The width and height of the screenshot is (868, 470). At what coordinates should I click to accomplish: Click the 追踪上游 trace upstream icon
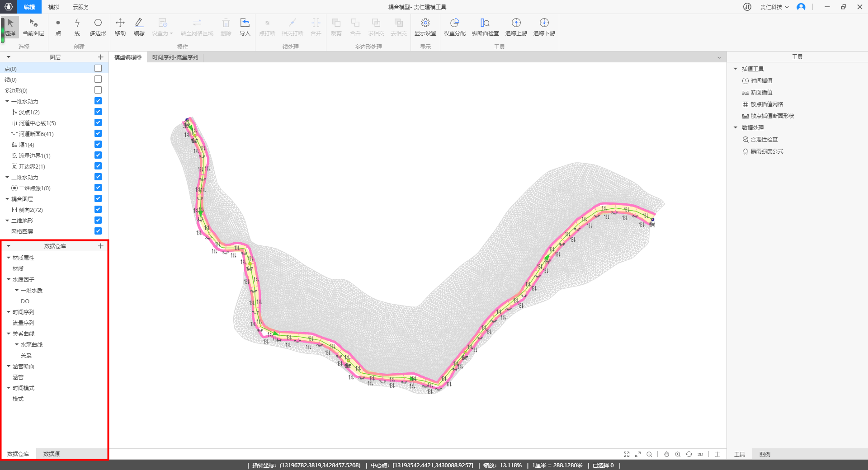pyautogui.click(x=516, y=27)
